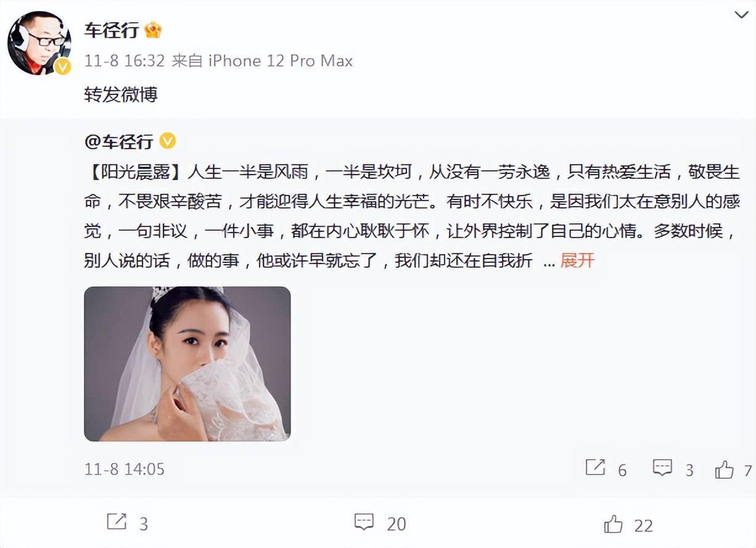Open original post time 11-8 14:05
Viewport: 756px width, 548px height.
click(125, 469)
